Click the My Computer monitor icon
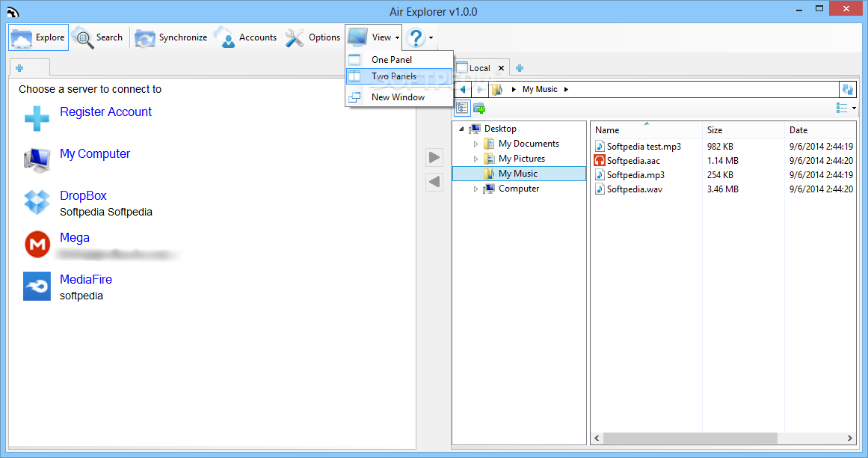Screen dimensions: 868x458 coord(37,160)
